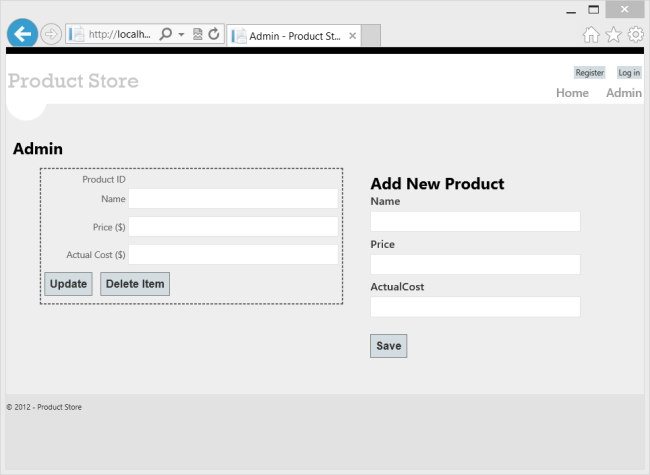
Task: Click the Register link
Action: (589, 73)
